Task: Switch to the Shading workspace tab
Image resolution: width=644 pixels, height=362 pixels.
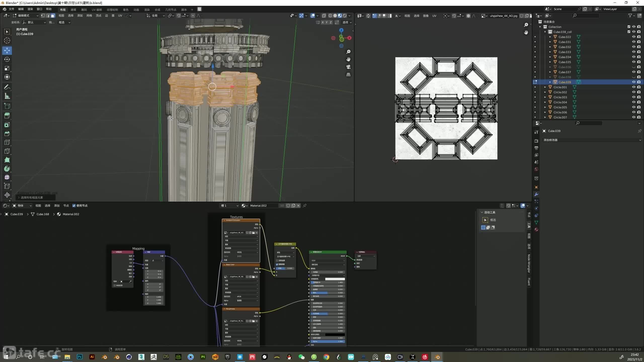Action: pos(126,10)
